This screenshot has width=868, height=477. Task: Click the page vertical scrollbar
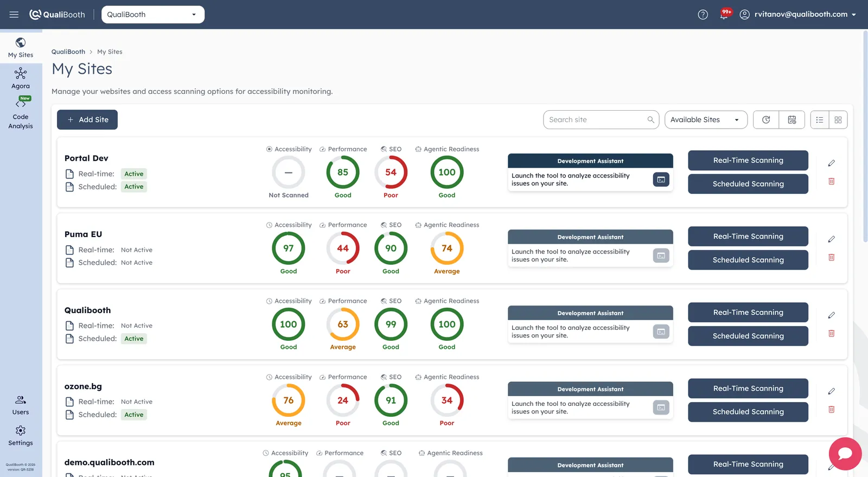click(x=865, y=136)
